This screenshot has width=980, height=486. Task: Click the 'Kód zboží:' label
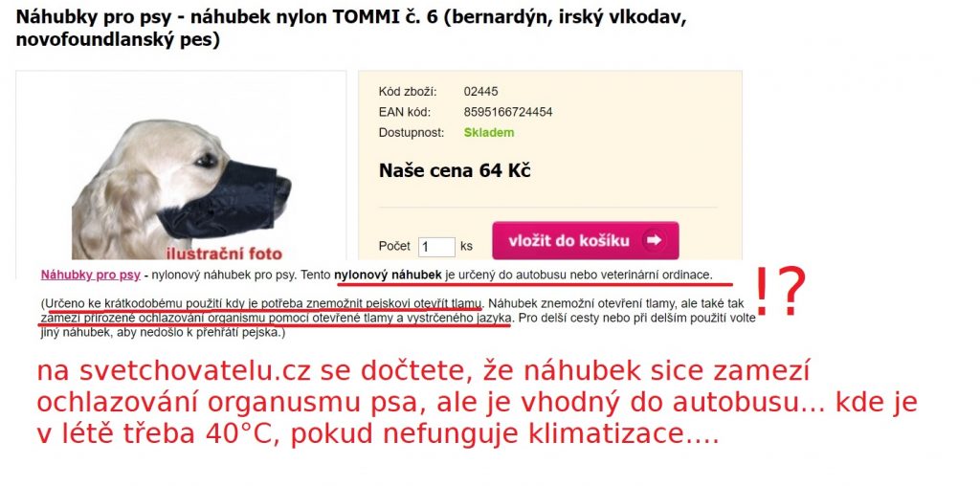pos(408,92)
